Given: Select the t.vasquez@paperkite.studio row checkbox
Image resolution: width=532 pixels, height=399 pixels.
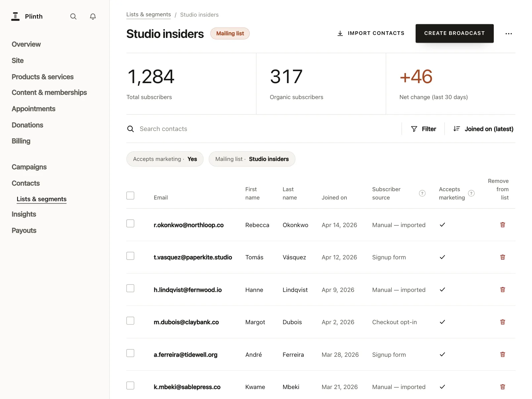Looking at the screenshot, I should point(130,256).
